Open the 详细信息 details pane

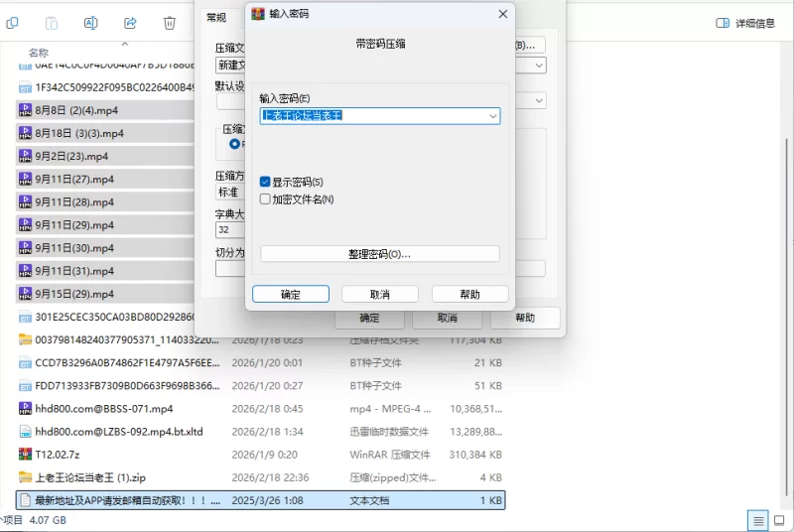click(x=744, y=23)
